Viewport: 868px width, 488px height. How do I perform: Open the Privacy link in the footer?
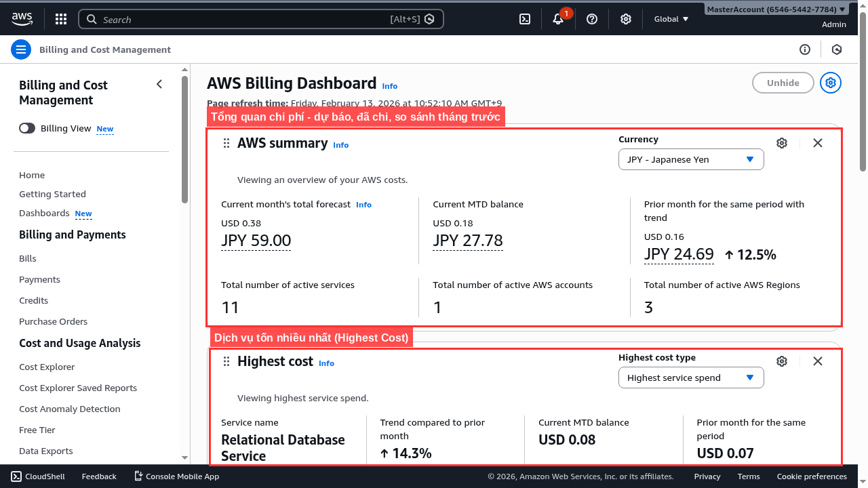(707, 476)
